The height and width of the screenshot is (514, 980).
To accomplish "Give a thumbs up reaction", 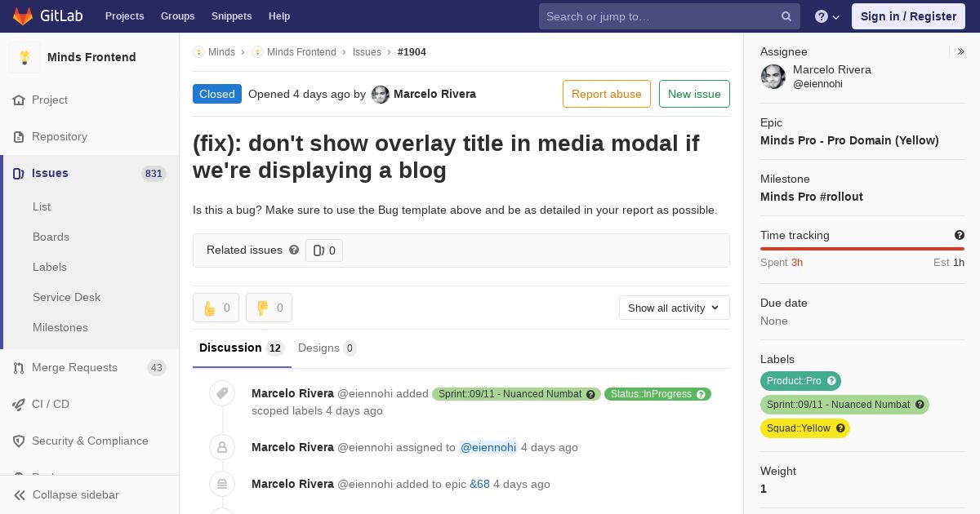I will click(x=216, y=308).
